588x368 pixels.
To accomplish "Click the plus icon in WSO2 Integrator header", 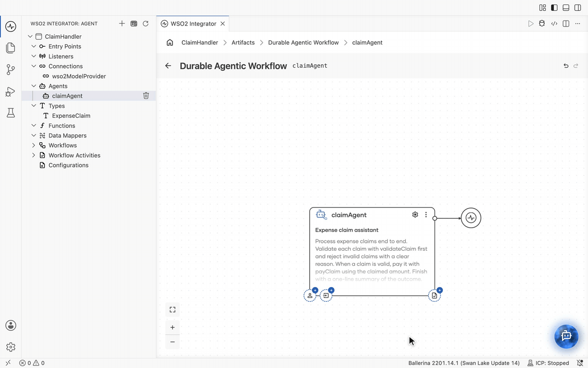I will (122, 24).
